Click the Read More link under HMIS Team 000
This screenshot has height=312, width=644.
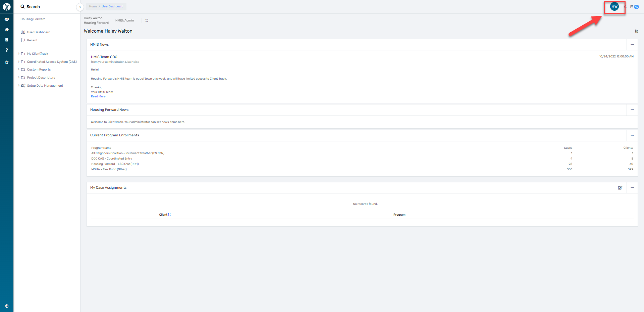point(98,96)
